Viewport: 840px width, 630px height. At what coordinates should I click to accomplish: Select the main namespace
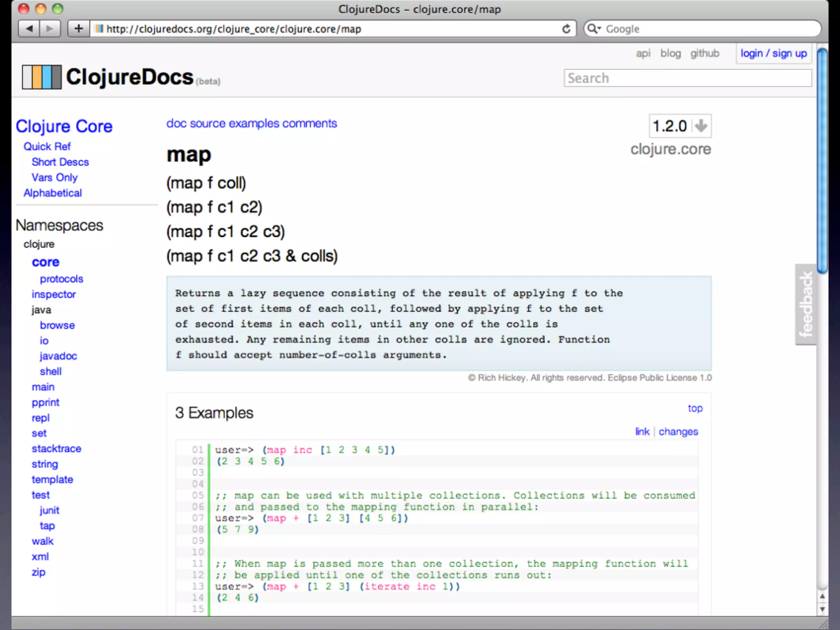pyautogui.click(x=43, y=387)
